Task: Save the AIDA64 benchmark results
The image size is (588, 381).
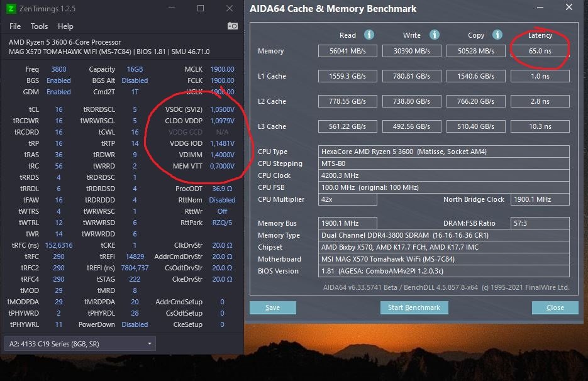Action: pyautogui.click(x=273, y=307)
